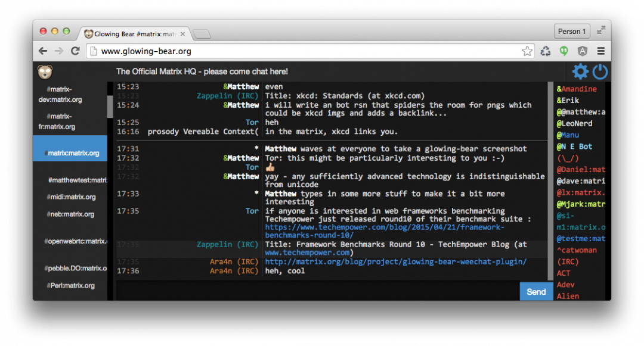Click the Glowing Bear logo icon

[45, 71]
